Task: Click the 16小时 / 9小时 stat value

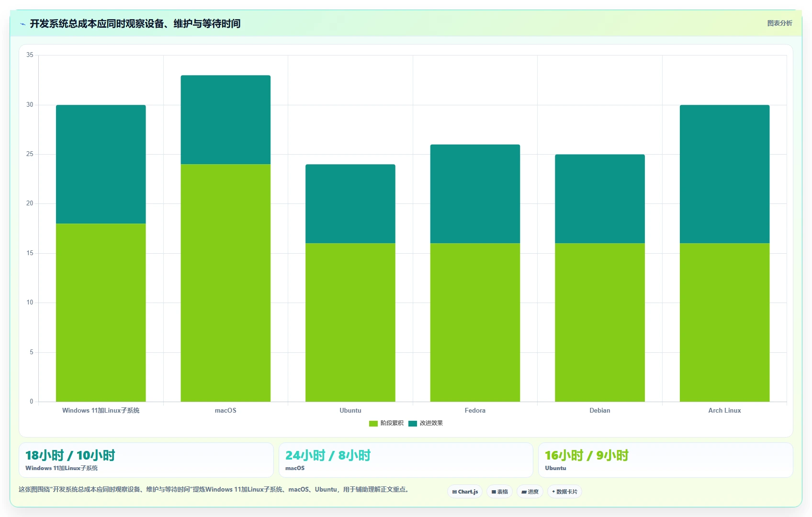Action: click(x=586, y=455)
